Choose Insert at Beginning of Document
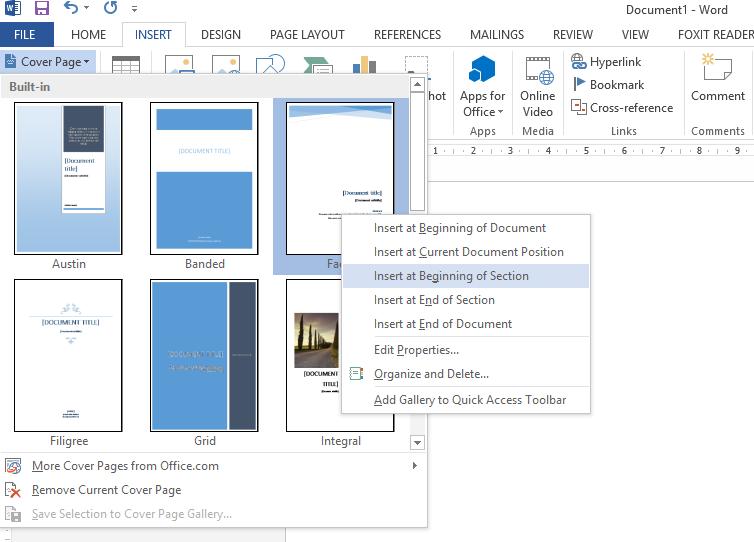Screen dimensions: 754x542 click(x=465, y=228)
